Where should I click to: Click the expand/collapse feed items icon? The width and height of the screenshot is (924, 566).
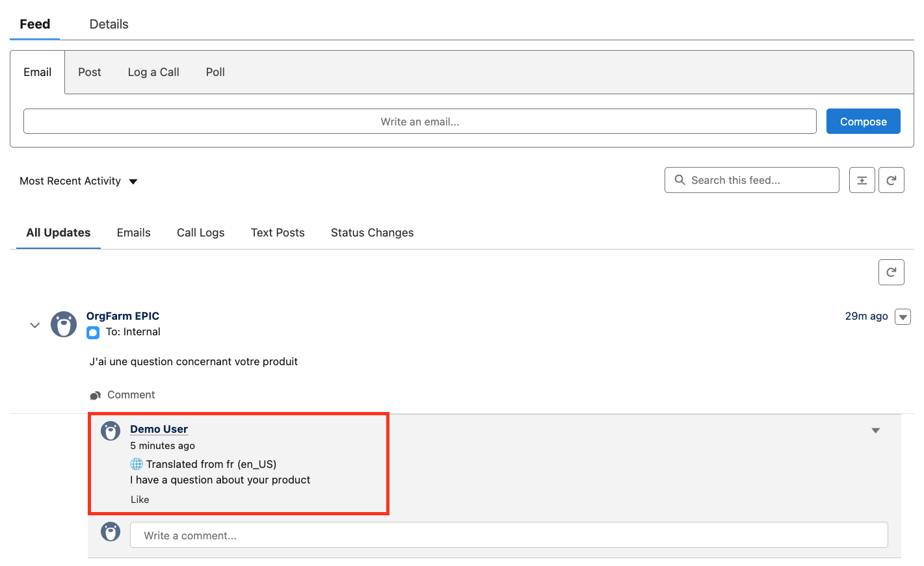pos(862,181)
